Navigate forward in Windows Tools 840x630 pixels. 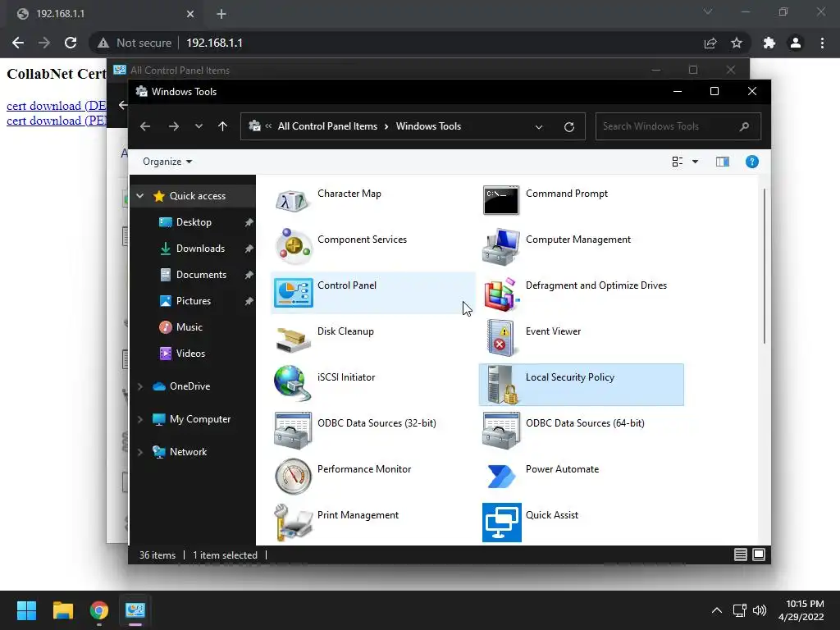(174, 126)
